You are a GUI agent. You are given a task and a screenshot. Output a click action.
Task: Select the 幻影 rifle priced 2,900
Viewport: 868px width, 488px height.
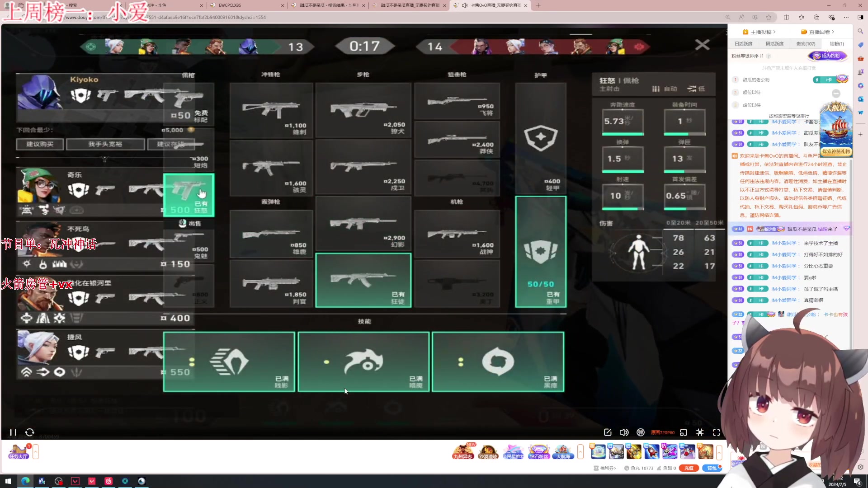click(x=363, y=225)
